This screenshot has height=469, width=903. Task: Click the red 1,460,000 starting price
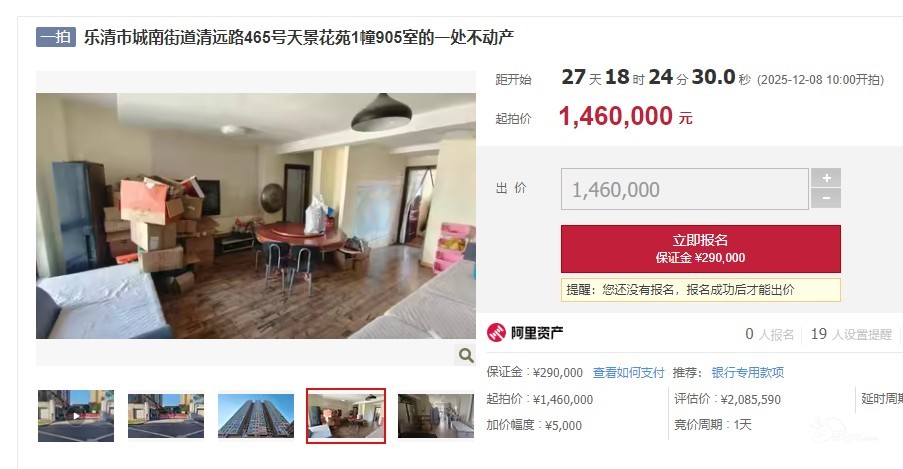click(616, 116)
